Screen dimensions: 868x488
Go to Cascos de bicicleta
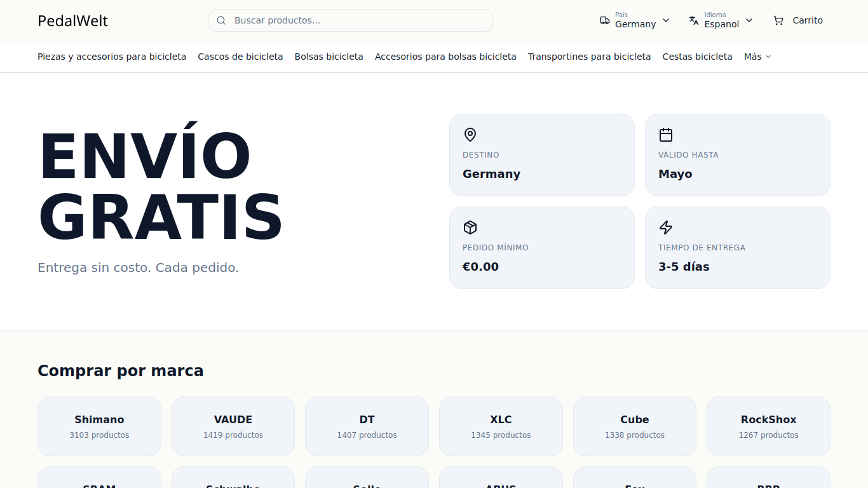pyautogui.click(x=240, y=57)
